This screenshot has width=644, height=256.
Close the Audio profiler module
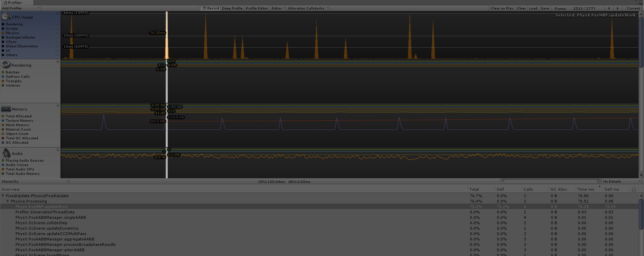tap(58, 150)
